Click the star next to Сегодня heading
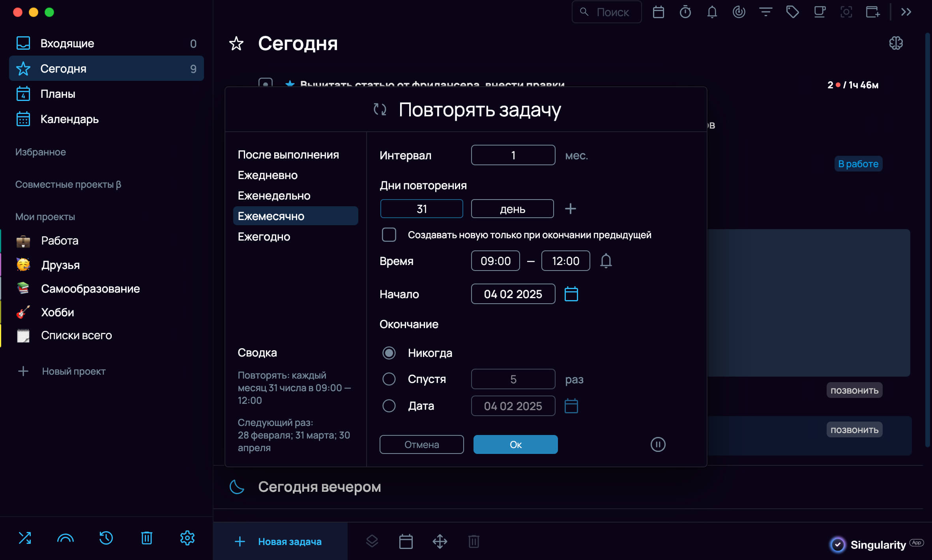 [x=236, y=43]
